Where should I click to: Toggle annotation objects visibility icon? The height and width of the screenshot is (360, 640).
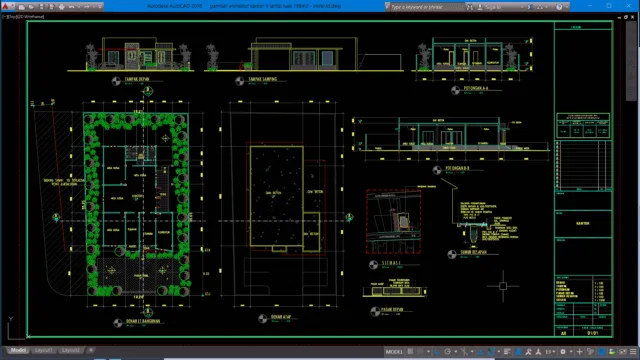point(518,351)
